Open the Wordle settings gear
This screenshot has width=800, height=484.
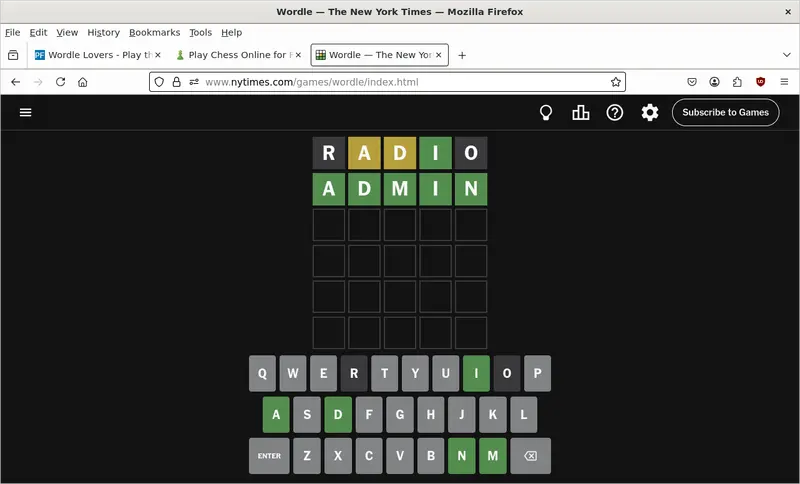pos(649,113)
